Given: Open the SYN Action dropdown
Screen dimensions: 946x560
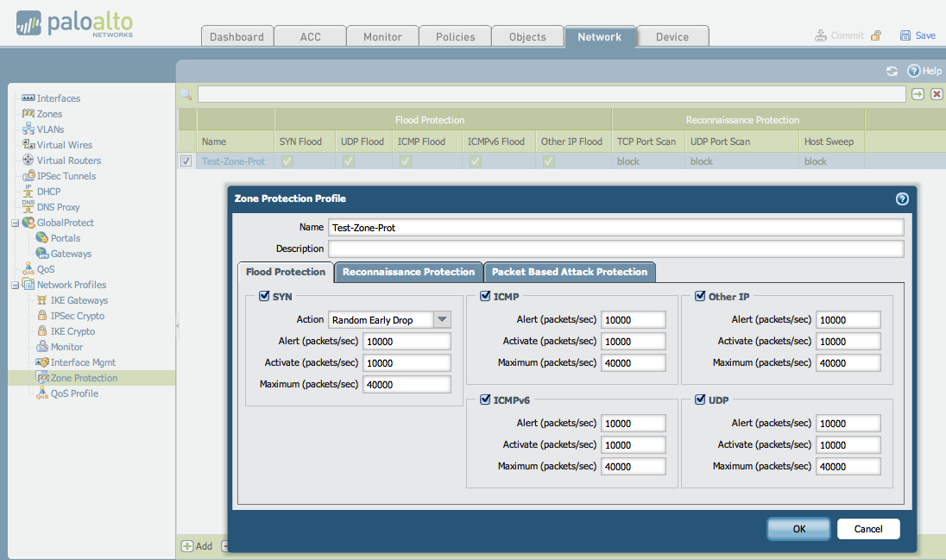Looking at the screenshot, I should point(442,320).
